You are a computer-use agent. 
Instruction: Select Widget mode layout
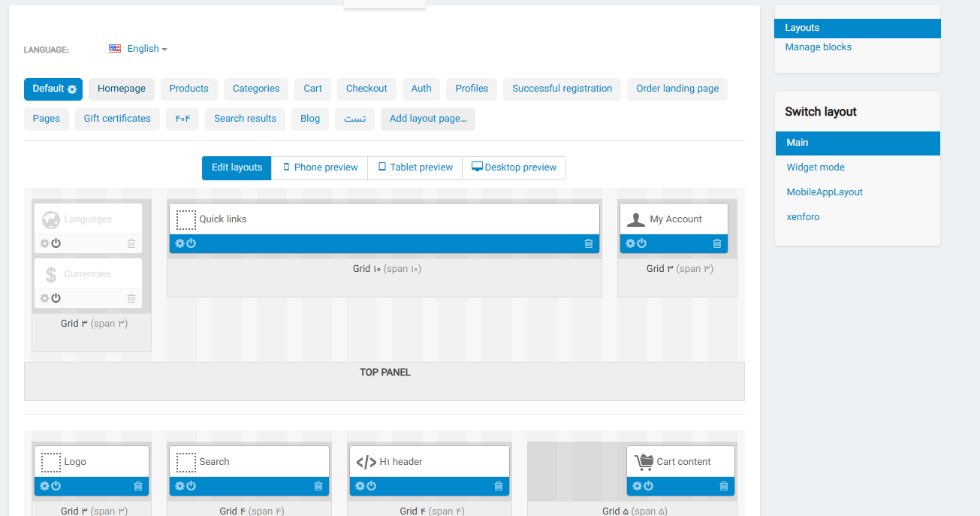[x=815, y=167]
